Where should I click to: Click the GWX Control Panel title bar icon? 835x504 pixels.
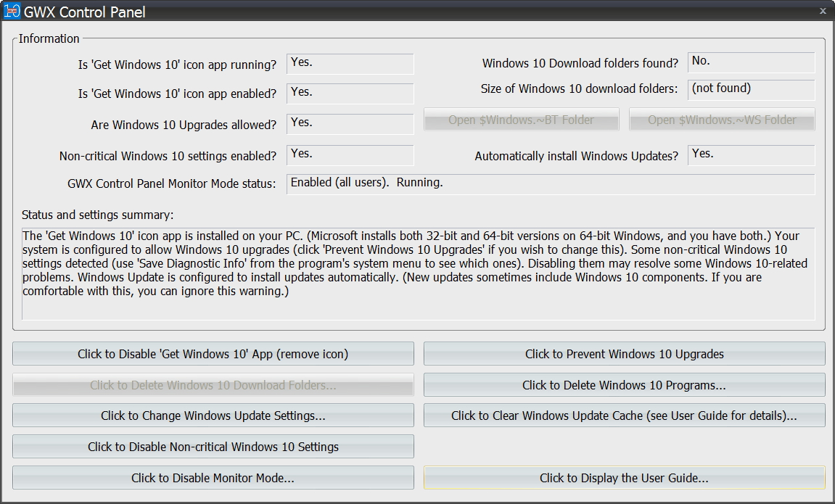pyautogui.click(x=12, y=11)
